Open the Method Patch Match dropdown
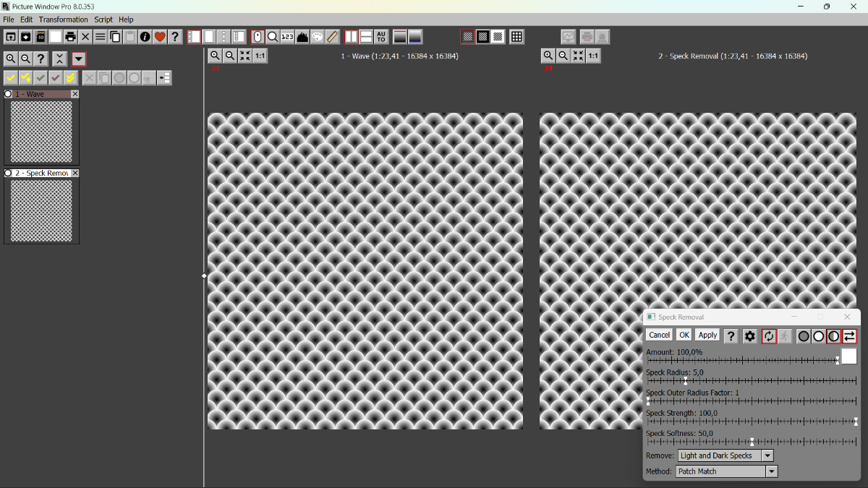Screen dimensions: 868x488 772,471
